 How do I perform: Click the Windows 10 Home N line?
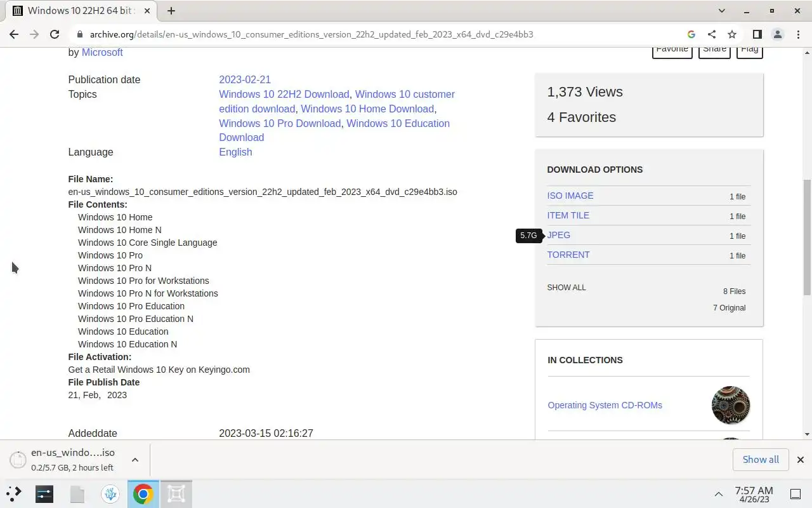point(120,230)
